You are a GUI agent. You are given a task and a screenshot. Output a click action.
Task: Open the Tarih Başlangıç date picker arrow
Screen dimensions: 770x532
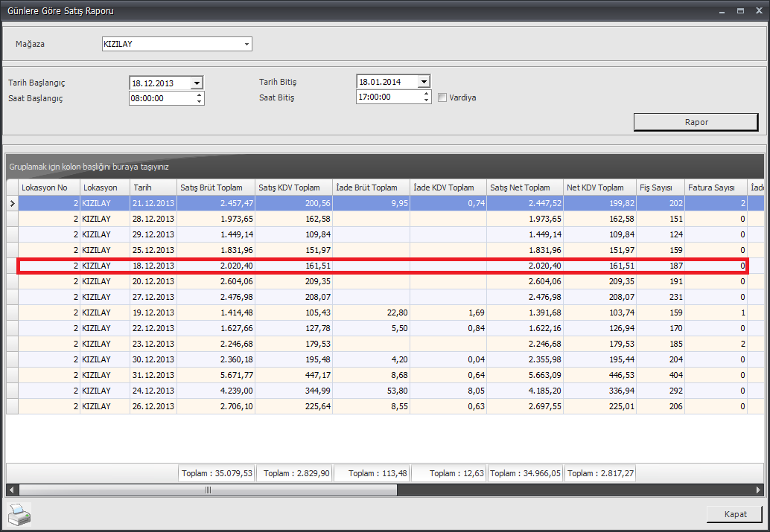pyautogui.click(x=197, y=83)
